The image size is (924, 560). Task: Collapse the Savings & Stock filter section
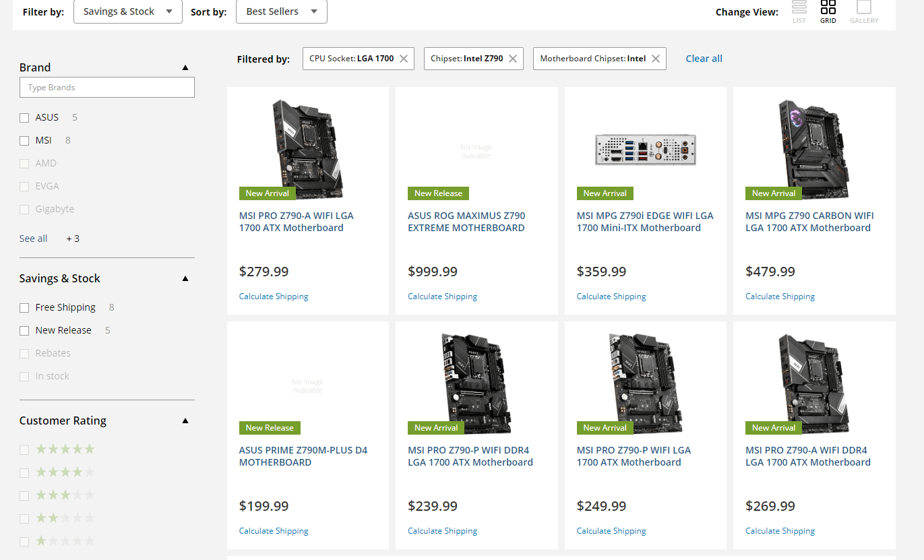click(185, 278)
